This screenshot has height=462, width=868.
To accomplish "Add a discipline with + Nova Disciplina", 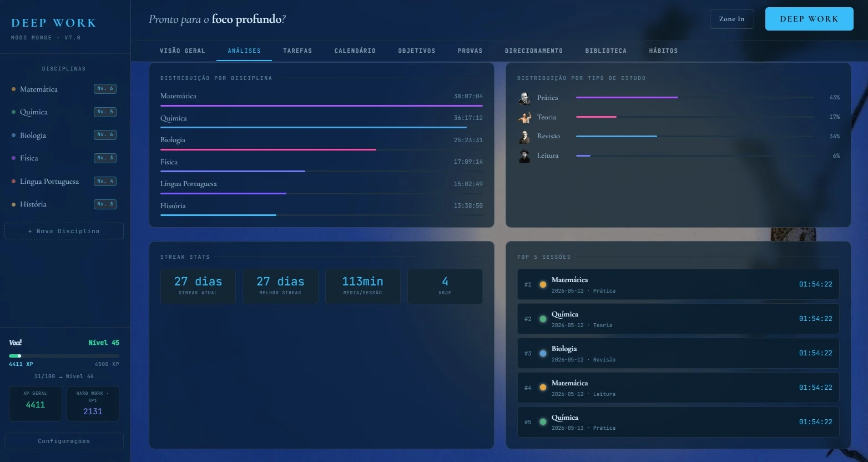I will (x=64, y=231).
